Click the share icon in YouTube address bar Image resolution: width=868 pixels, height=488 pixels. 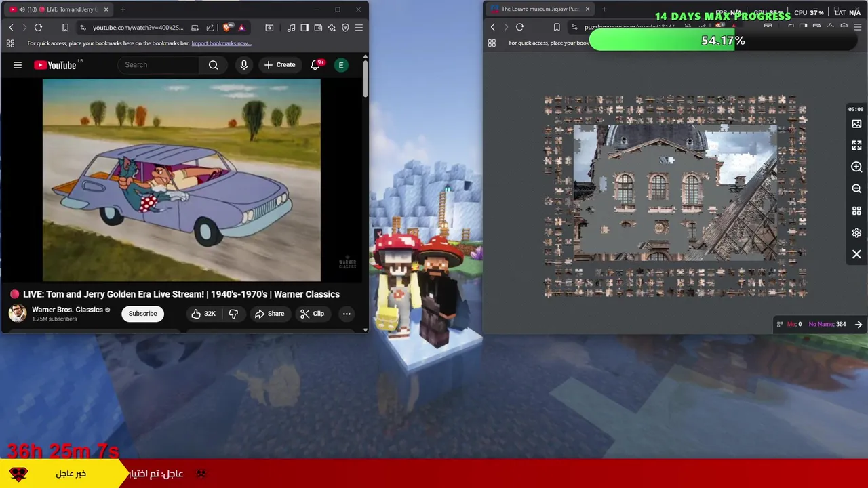(x=210, y=28)
